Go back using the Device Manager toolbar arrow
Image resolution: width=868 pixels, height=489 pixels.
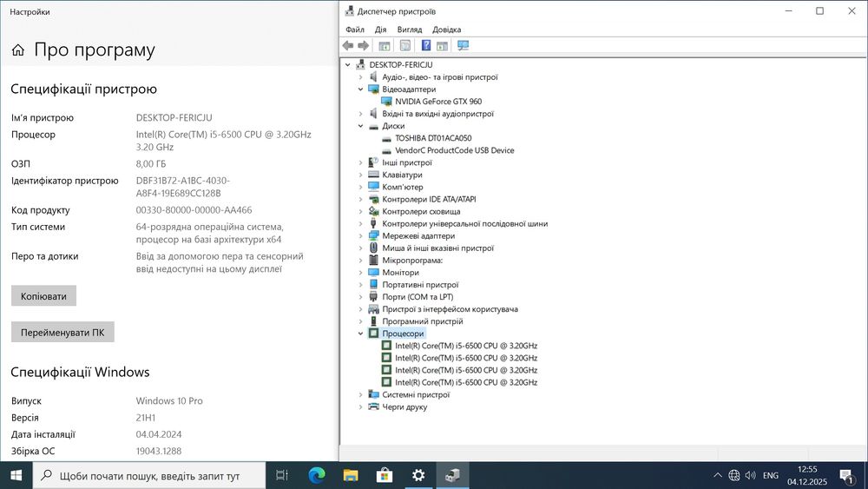[x=348, y=45]
